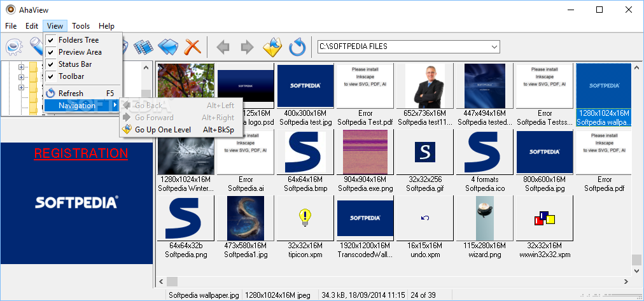This screenshot has width=644, height=301.
Task: Click the red X delete toolbar icon
Action: 192,47
